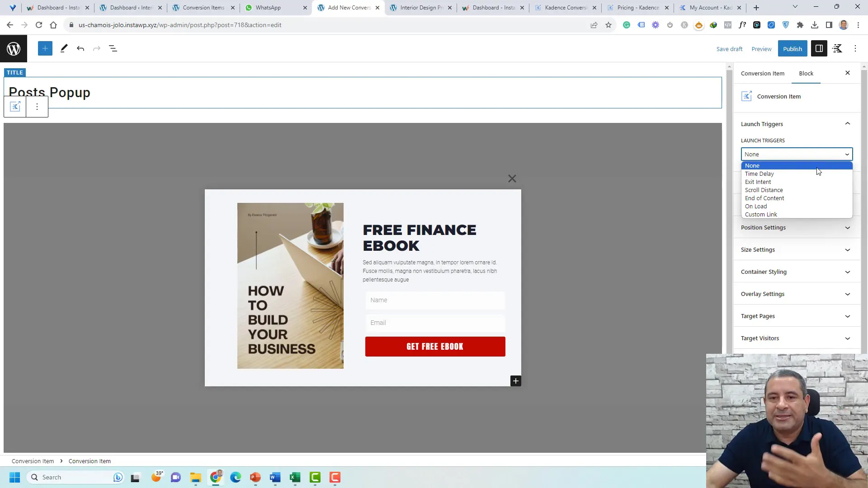Click the undo arrow icon

click(x=80, y=48)
